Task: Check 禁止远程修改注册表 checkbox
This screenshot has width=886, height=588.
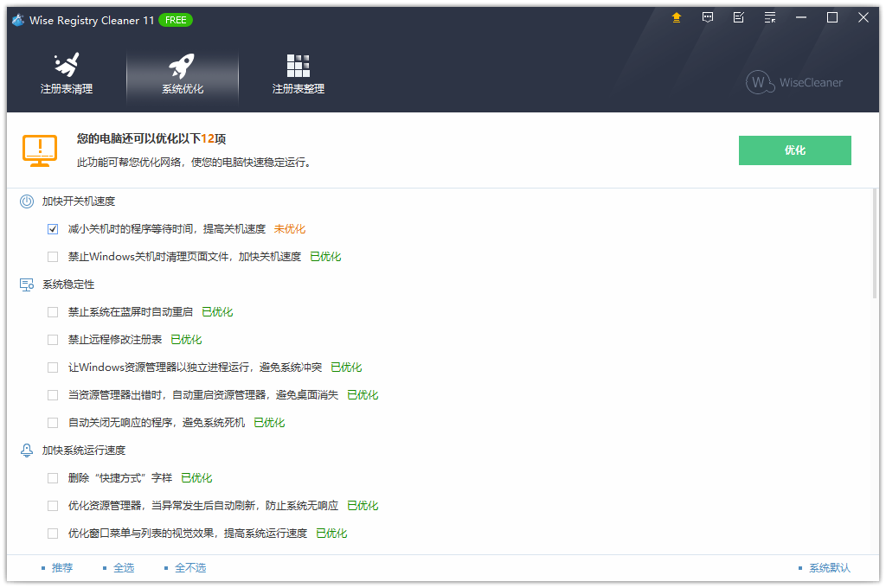Action: [x=53, y=340]
